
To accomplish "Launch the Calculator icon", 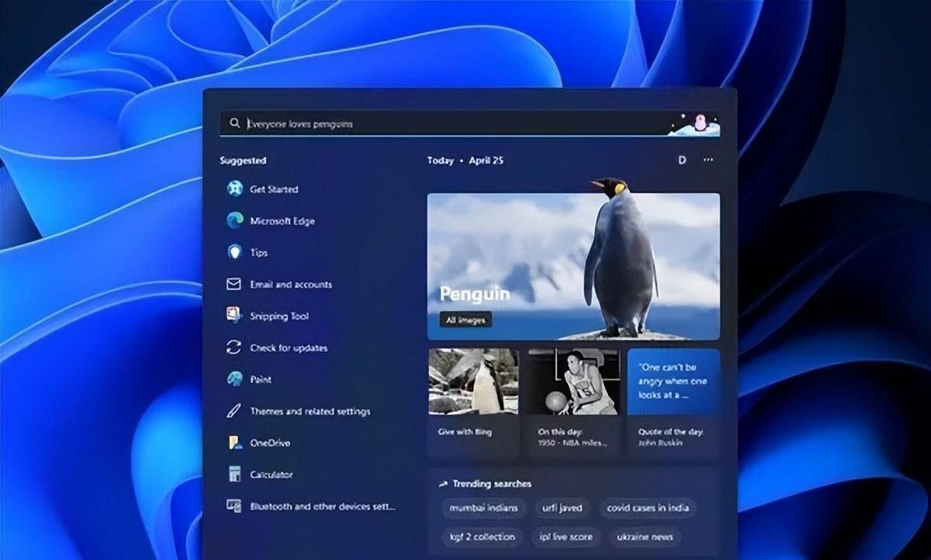I will 234,474.
